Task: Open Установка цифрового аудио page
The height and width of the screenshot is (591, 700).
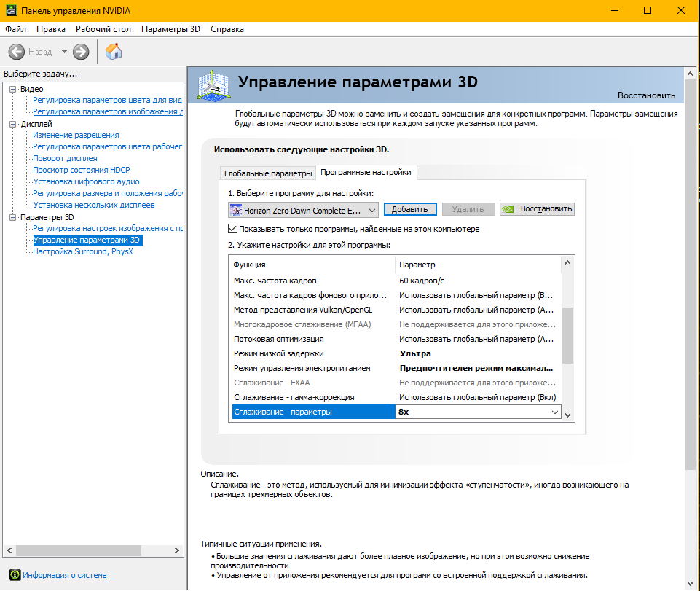Action: pos(86,181)
